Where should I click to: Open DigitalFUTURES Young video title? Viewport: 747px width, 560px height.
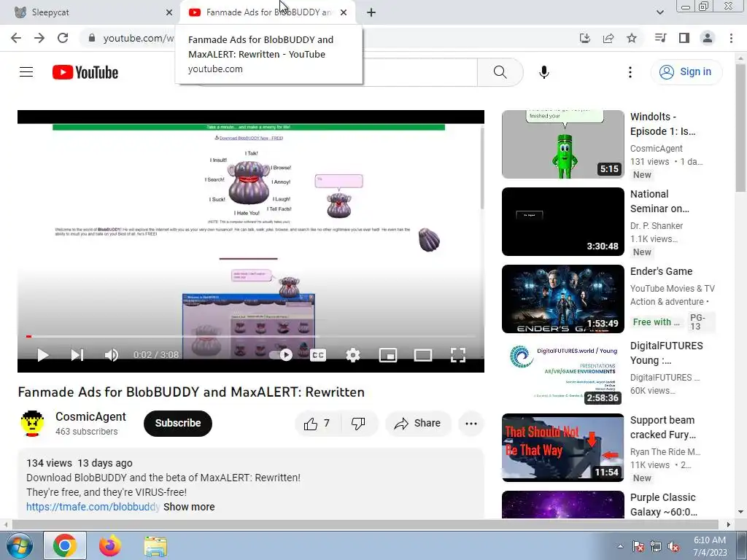(666, 353)
